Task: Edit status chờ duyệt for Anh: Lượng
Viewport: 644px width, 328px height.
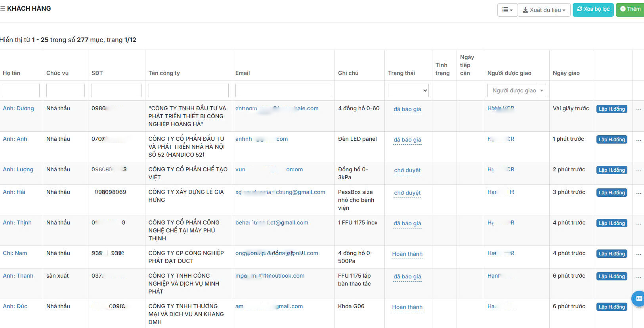Action: pyautogui.click(x=407, y=171)
